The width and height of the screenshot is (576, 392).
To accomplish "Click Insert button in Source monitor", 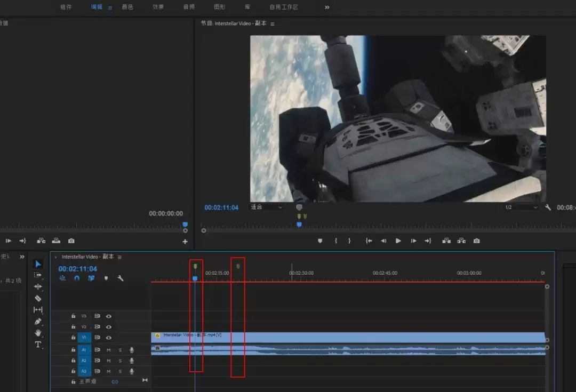I will [41, 241].
